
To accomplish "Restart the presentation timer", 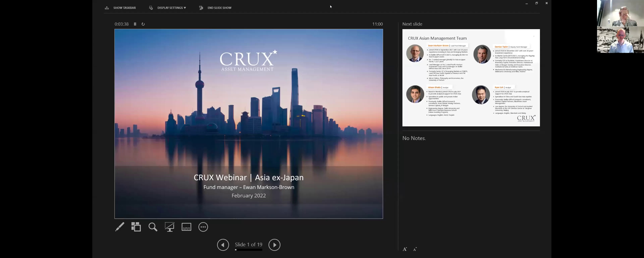I will click(143, 24).
